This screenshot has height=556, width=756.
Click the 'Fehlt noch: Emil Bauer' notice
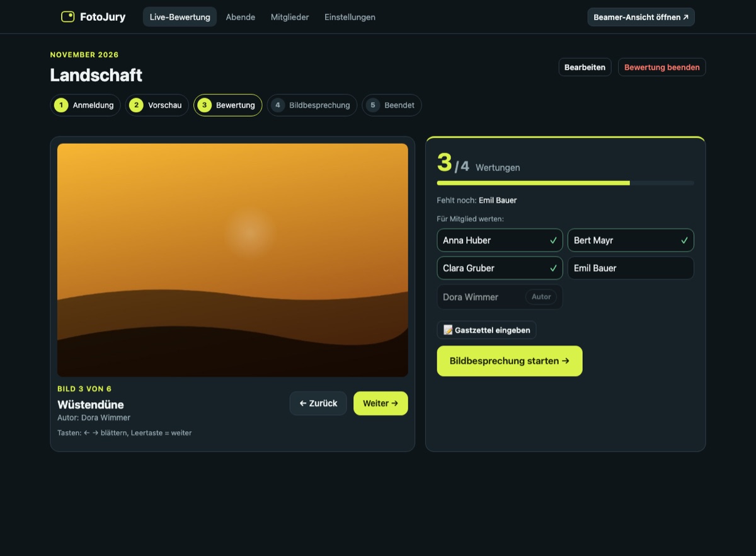click(477, 200)
